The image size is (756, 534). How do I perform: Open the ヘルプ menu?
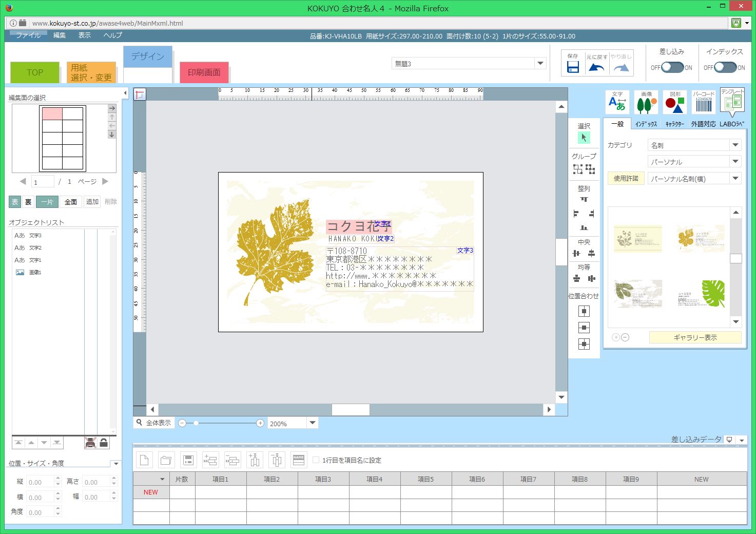point(113,35)
